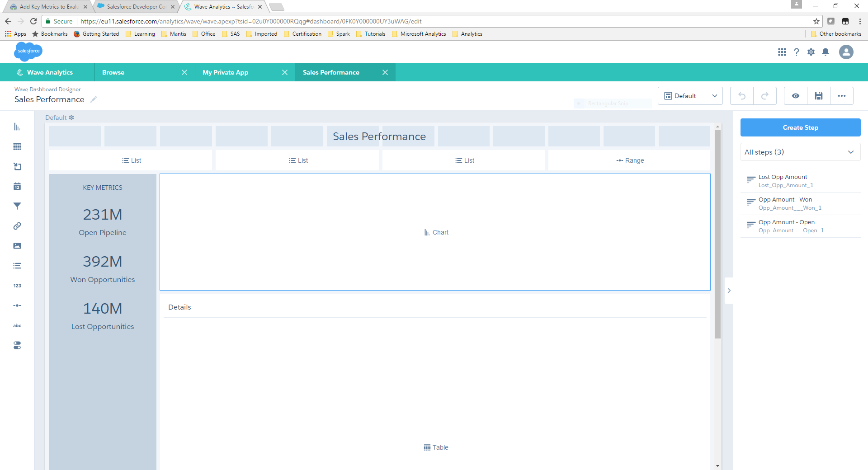Go back with the browser back arrow
Image resolution: width=868 pixels, height=470 pixels.
coord(8,21)
